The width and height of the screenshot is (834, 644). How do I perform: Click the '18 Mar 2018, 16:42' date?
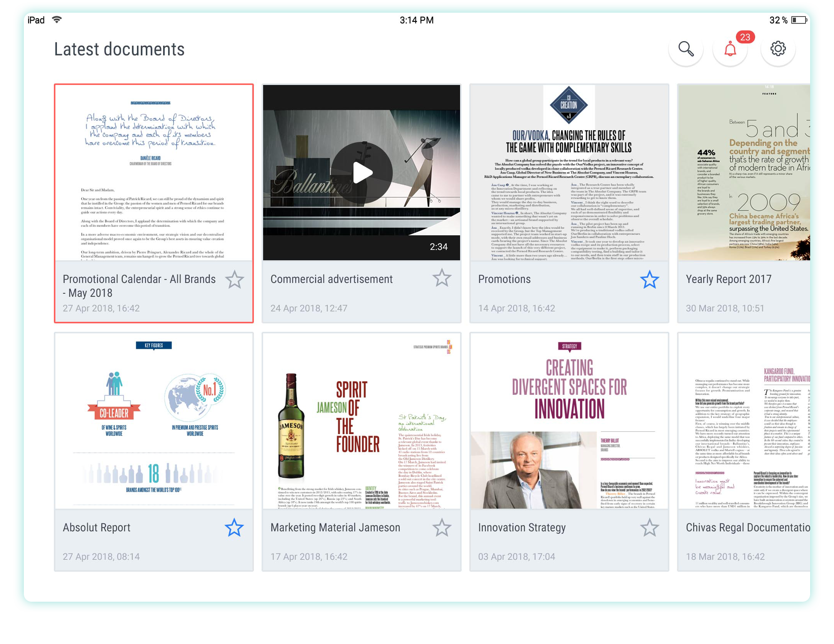click(725, 557)
